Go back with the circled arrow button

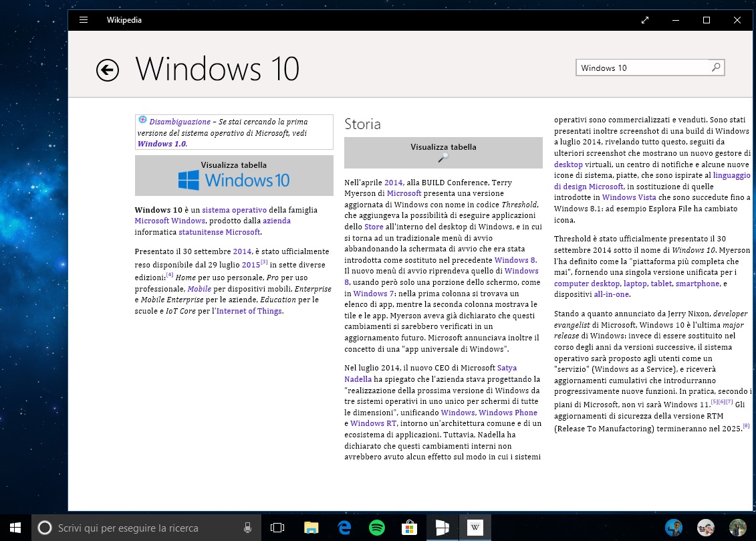coord(108,70)
